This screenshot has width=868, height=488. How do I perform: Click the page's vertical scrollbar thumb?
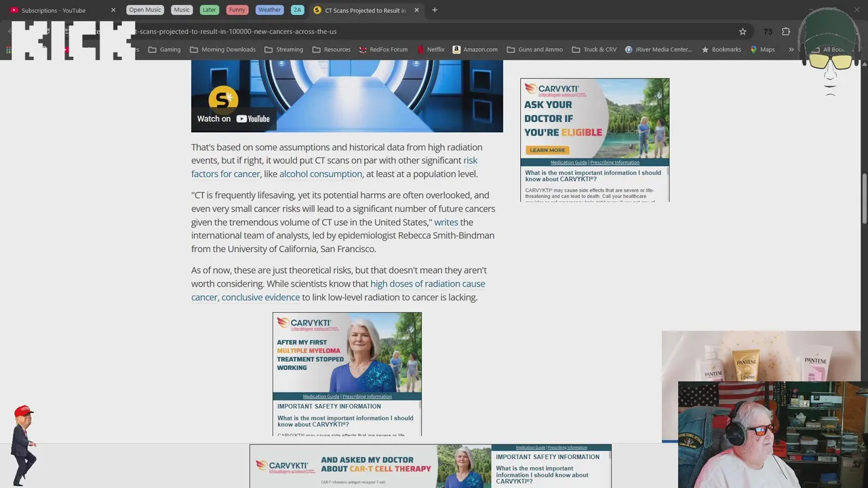pyautogui.click(x=864, y=199)
